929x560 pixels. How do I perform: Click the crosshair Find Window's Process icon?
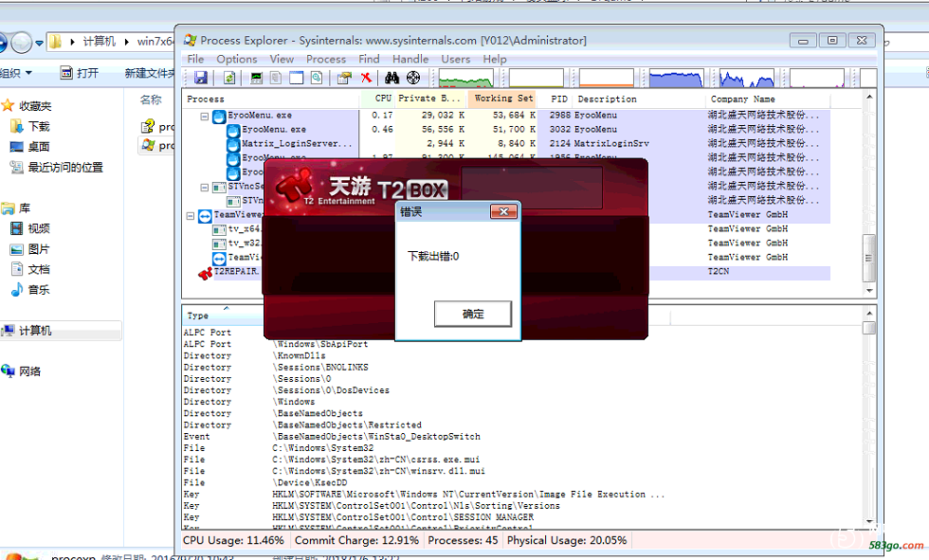(x=413, y=78)
